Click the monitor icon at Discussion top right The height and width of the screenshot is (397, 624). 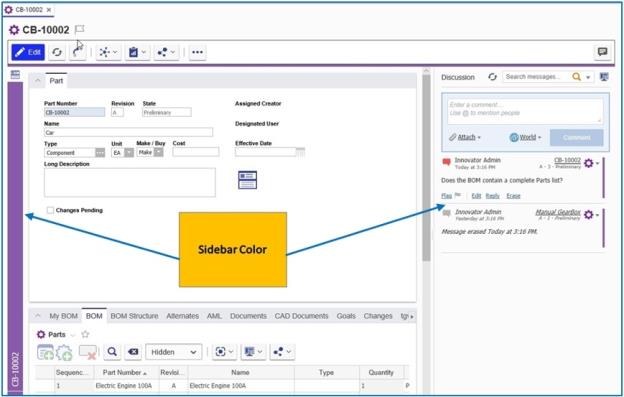point(604,77)
